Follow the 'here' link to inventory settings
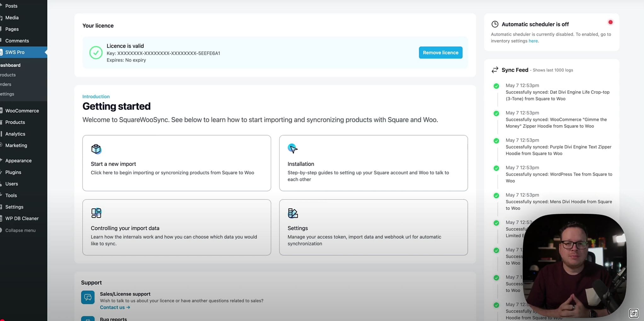The width and height of the screenshot is (644, 321). pyautogui.click(x=533, y=41)
